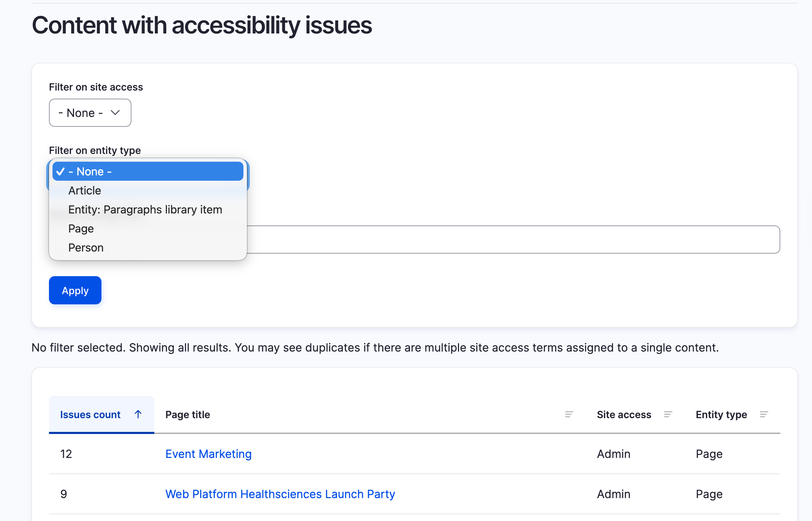
Task: Choose Article from entity type list
Action: point(85,191)
